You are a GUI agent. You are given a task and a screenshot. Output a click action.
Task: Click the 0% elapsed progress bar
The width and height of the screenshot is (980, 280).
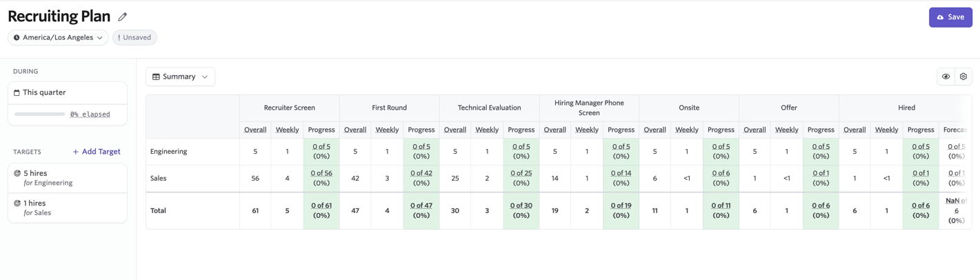(40, 114)
